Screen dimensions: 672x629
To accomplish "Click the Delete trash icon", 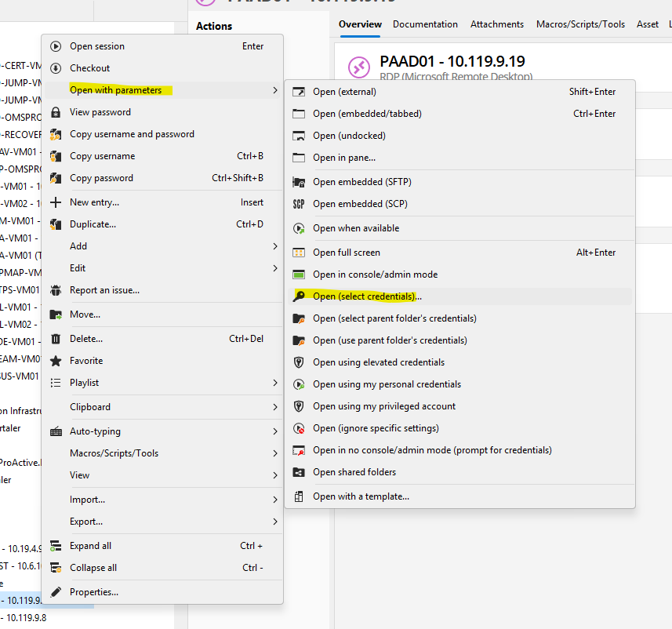I will tap(56, 339).
